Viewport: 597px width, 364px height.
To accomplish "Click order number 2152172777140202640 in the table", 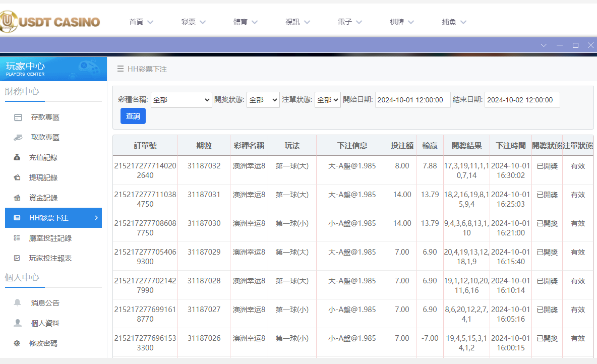I will (x=145, y=170).
